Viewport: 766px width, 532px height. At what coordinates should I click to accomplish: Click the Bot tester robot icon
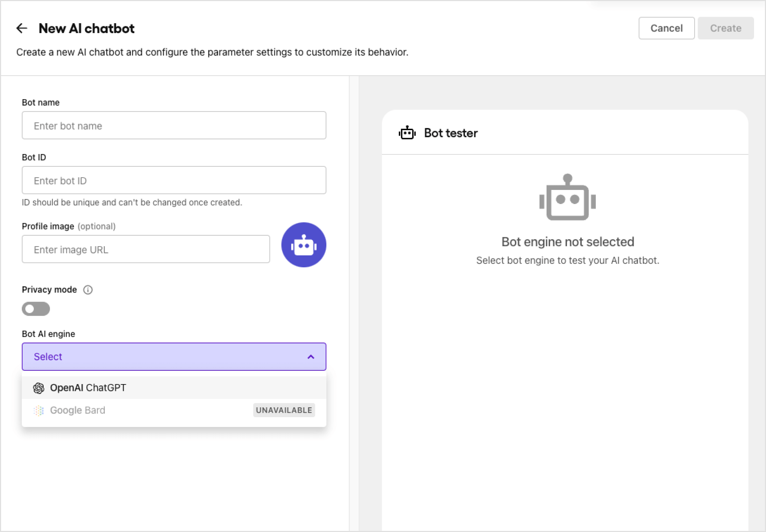pos(407,133)
